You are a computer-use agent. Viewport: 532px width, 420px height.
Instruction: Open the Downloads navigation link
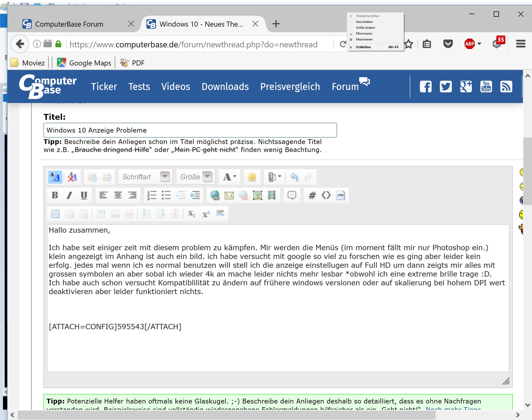tap(225, 87)
